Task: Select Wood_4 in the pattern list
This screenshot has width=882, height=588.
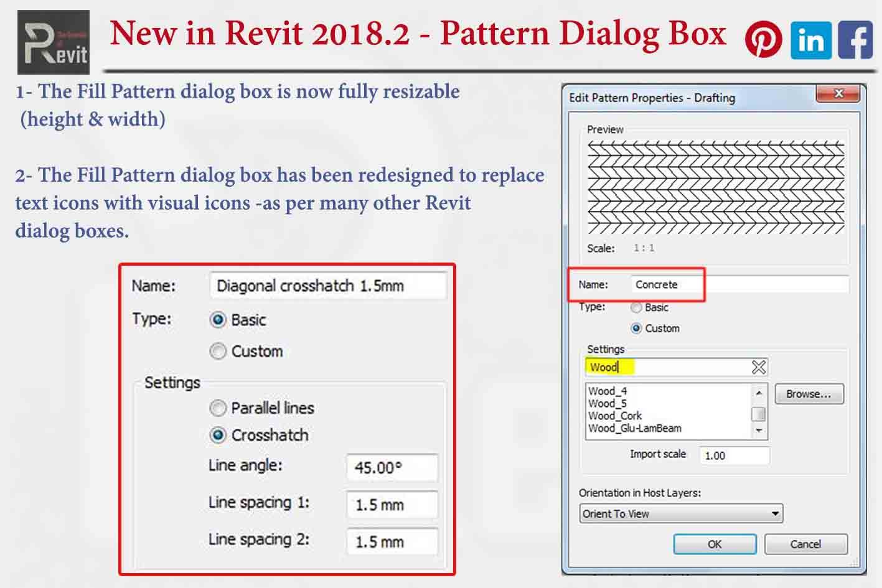Action: click(608, 391)
